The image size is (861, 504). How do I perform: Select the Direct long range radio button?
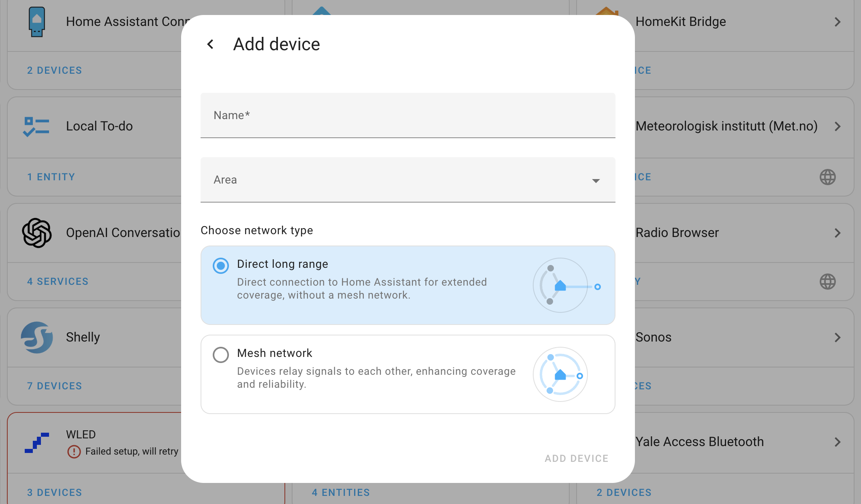pos(220,266)
